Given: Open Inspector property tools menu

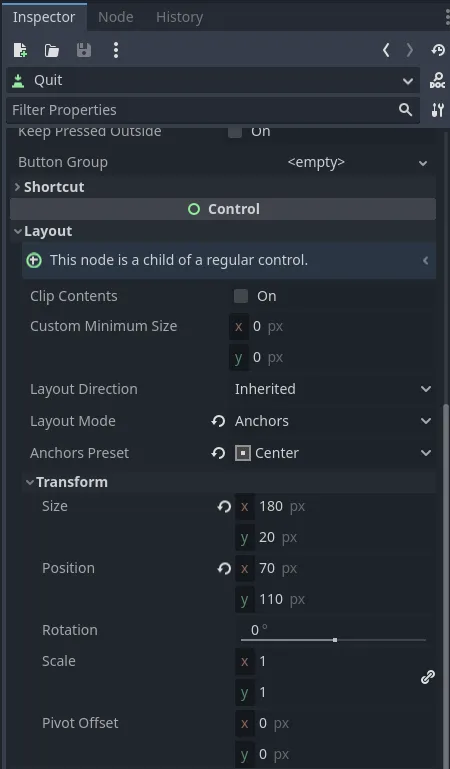Looking at the screenshot, I should [x=437, y=110].
